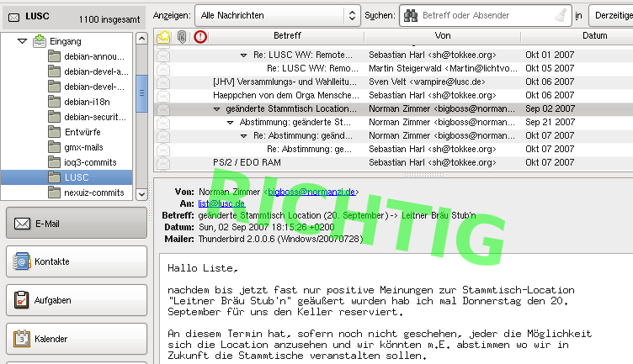The image size is (633, 364).
Task: Open the 'Derzeitige' search scope dropdown
Action: pos(610,15)
